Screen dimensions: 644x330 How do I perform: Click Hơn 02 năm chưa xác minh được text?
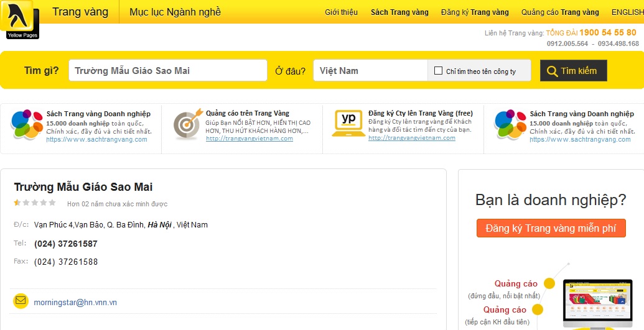click(x=118, y=204)
